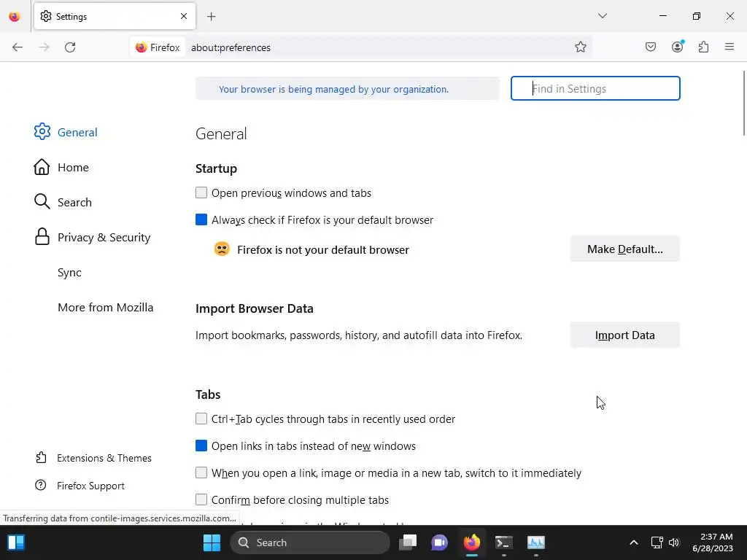
Task: Select the General settings category
Action: tap(66, 132)
